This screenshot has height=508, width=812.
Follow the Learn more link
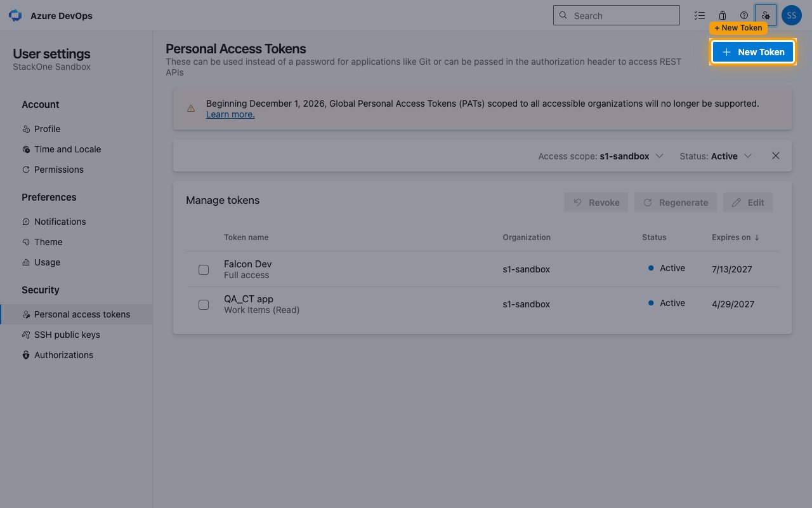pyautogui.click(x=230, y=114)
